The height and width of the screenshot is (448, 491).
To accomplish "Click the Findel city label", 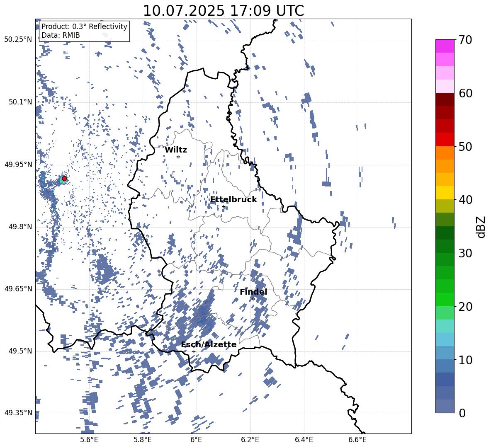I will click(253, 292).
